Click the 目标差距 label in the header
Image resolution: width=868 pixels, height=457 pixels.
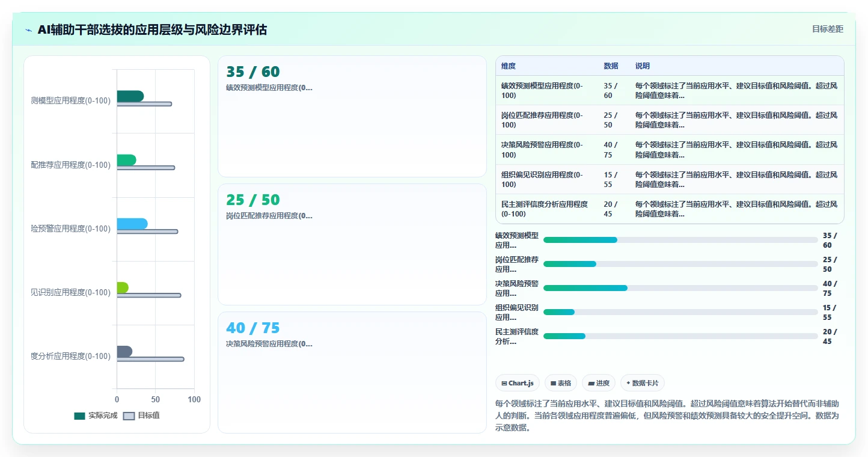click(828, 29)
